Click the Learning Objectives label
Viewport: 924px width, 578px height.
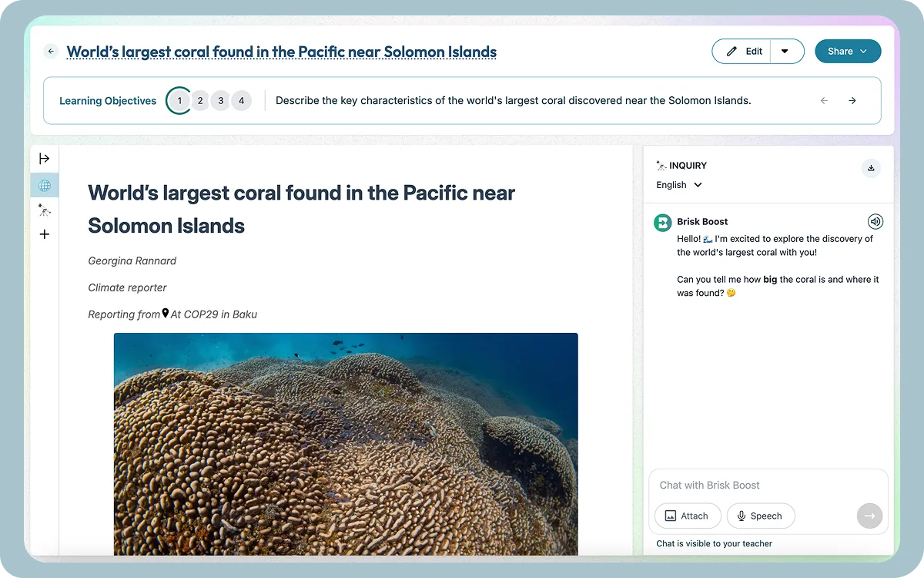[x=108, y=101]
